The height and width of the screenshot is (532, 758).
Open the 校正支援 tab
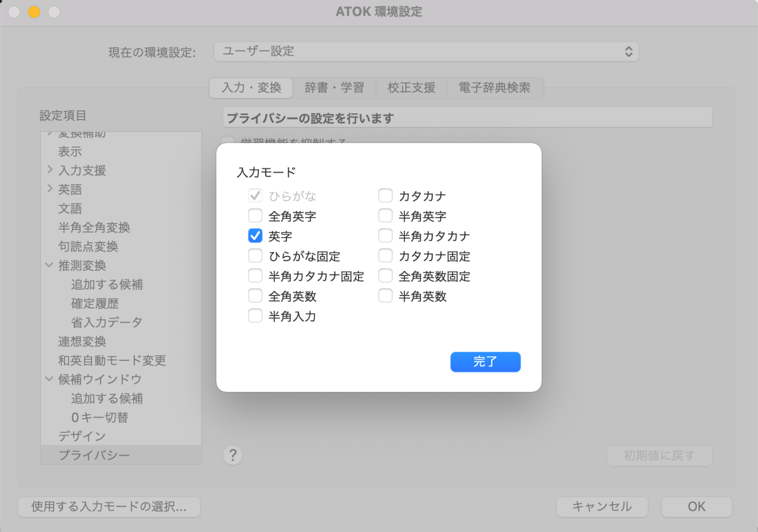(x=411, y=88)
